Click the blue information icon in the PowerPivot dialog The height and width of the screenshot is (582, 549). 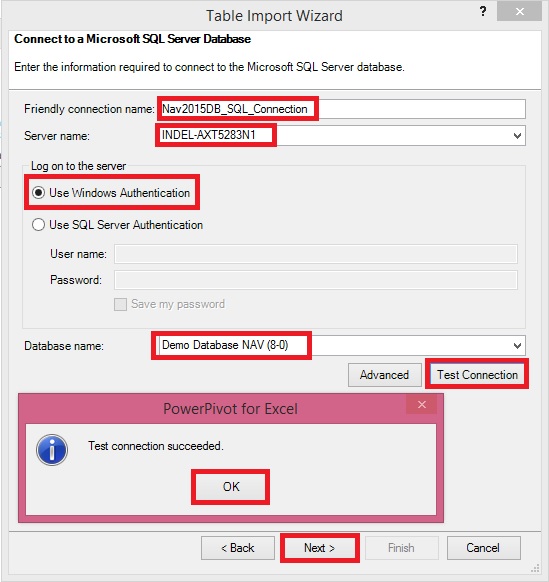[52, 449]
